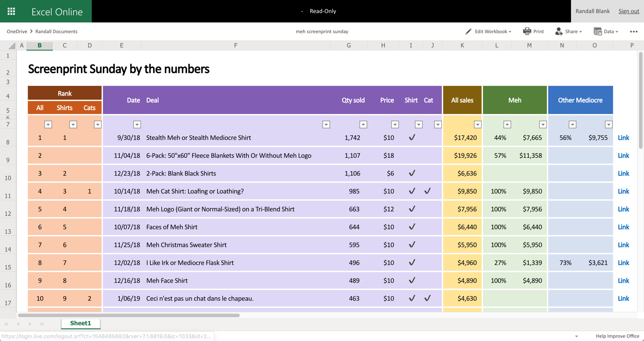This screenshot has width=644, height=341.
Task: Select column F header
Action: coord(236,46)
